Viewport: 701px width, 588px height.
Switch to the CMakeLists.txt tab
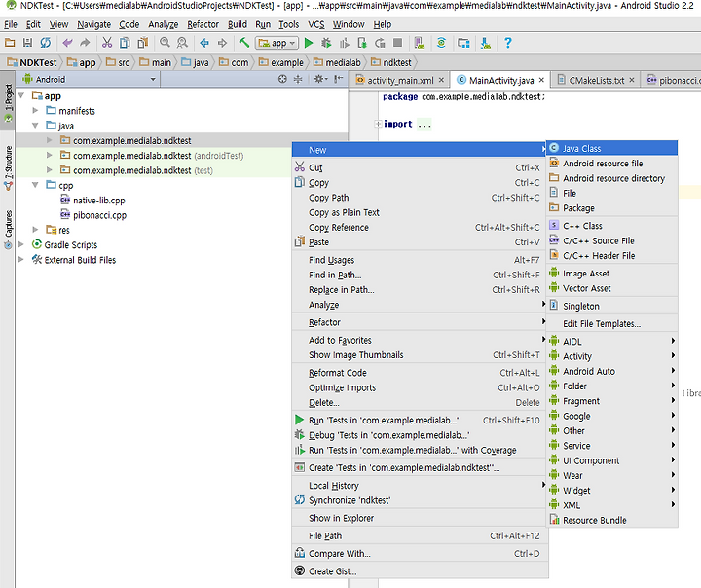click(x=596, y=80)
